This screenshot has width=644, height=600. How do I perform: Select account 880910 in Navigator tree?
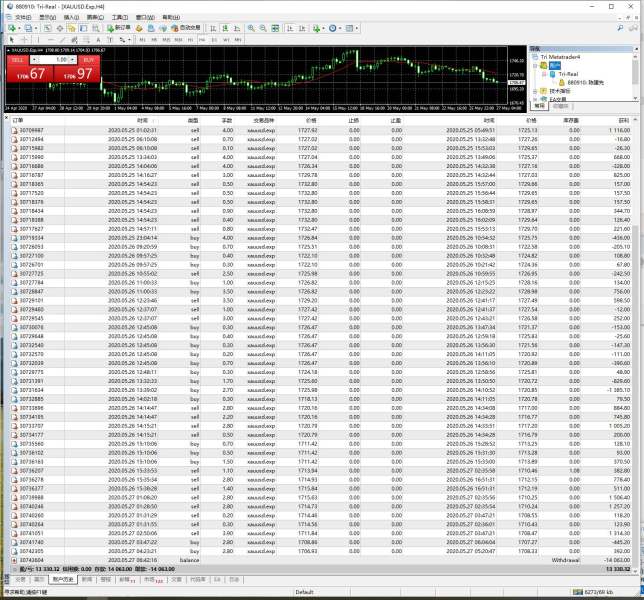[585, 83]
